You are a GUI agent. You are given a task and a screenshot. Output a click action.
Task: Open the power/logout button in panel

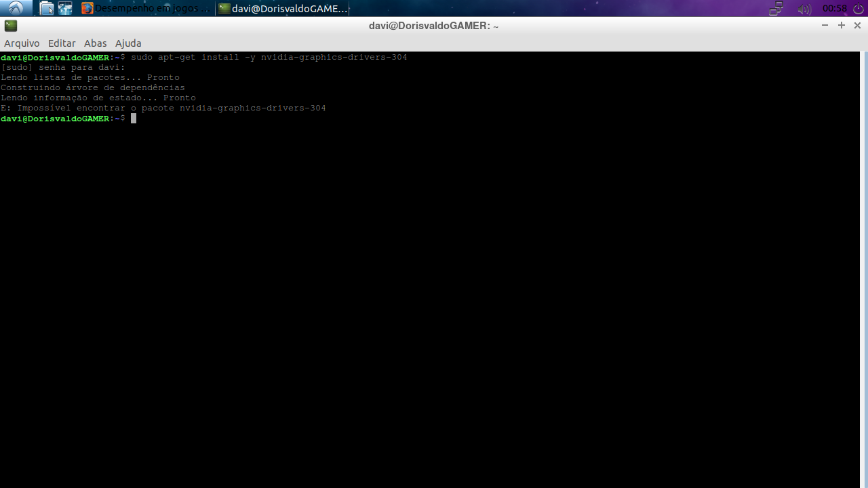(x=859, y=9)
